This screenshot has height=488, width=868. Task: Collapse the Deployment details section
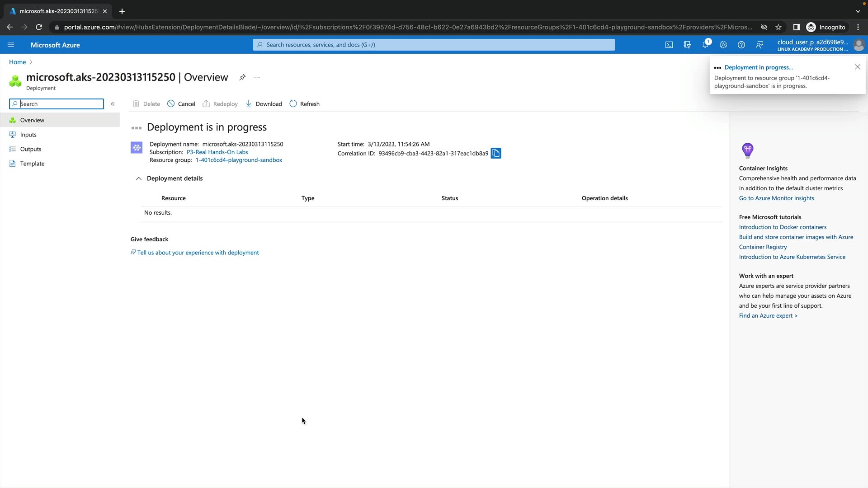pyautogui.click(x=139, y=178)
